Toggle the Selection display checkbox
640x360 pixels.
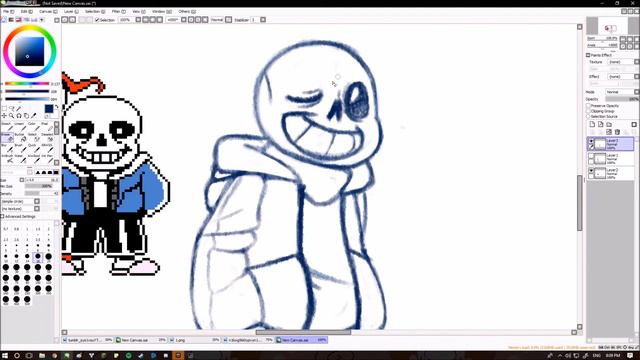coord(97,20)
